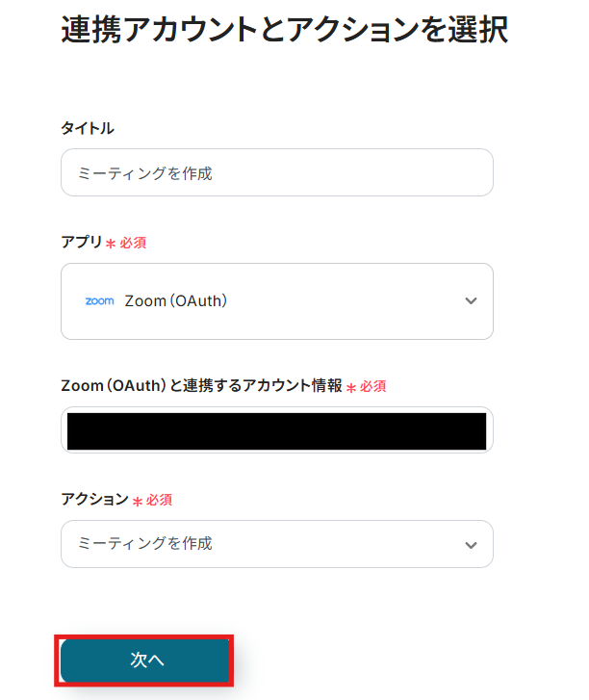Select the redacted Zoom account information field
The width and height of the screenshot is (589, 700).
pyautogui.click(x=276, y=431)
